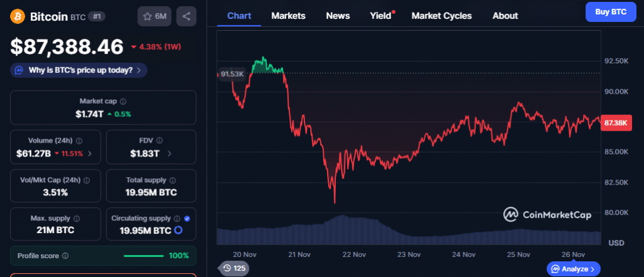
Task: Click the 26 Nov date label on chart axis
Action: tap(573, 254)
